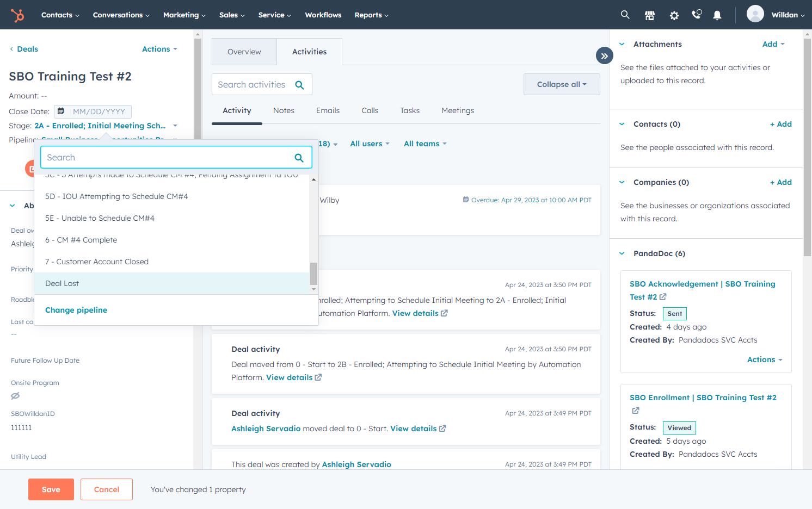Open the Conversations navigation menu
Viewport: 812px width, 509px height.
[121, 15]
